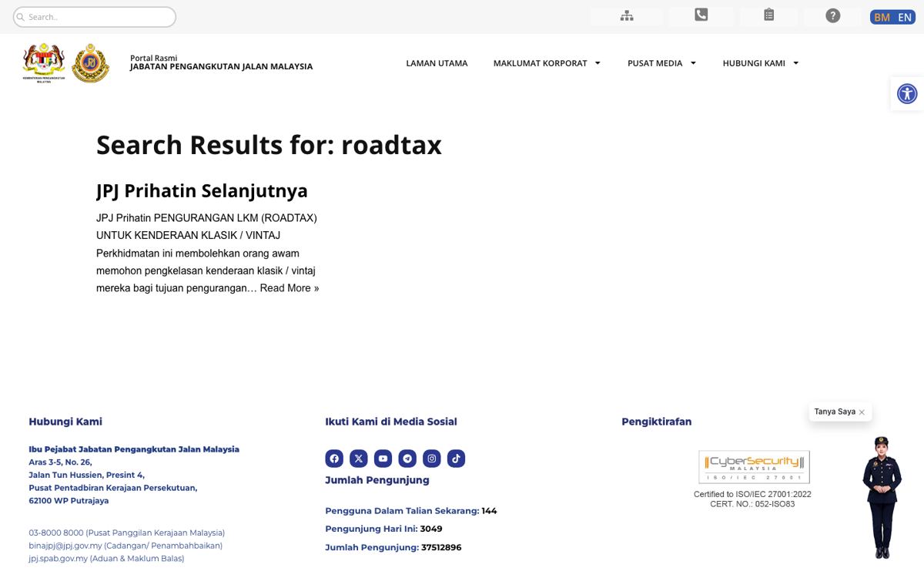
Task: Click the phone contact icon
Action: 701,15
